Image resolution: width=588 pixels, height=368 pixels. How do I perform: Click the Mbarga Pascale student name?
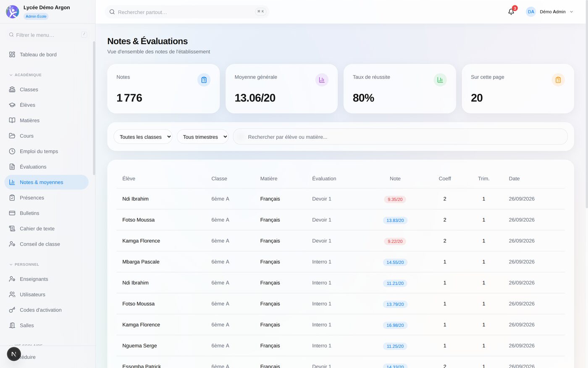pyautogui.click(x=141, y=262)
